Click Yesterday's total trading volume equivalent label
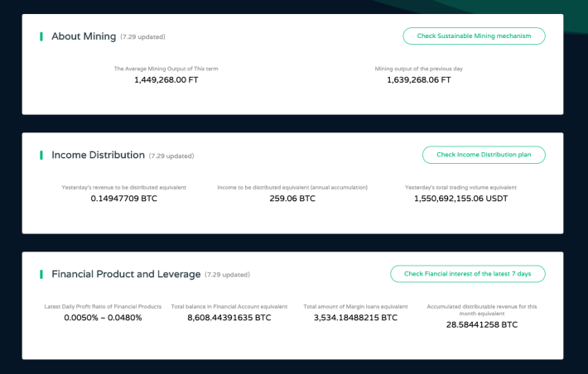The height and width of the screenshot is (374, 588). [460, 187]
